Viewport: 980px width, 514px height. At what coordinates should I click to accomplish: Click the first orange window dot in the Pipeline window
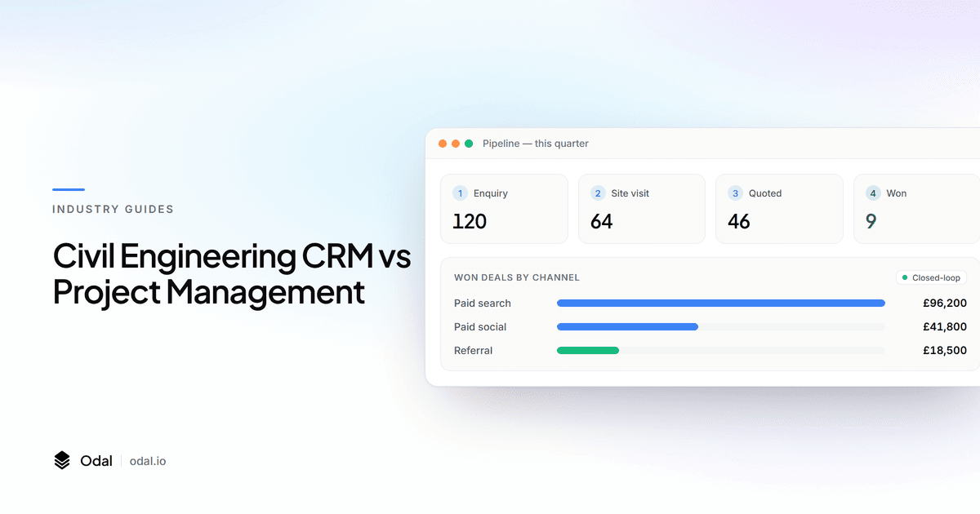(x=443, y=144)
